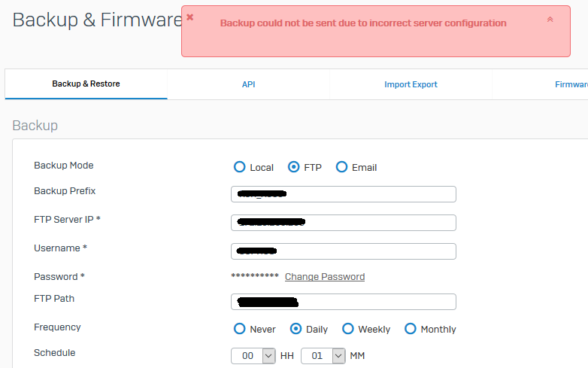The height and width of the screenshot is (368, 588).
Task: Click the Username input field
Action: (343, 251)
